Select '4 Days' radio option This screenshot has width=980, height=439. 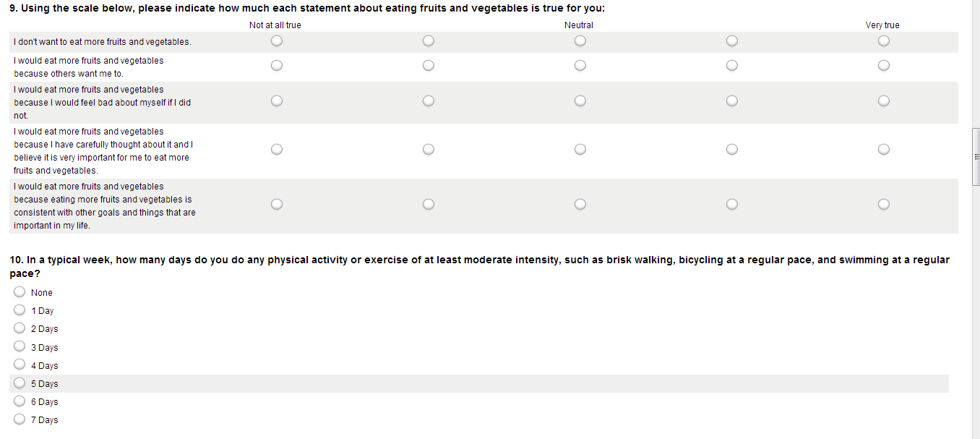coord(20,365)
